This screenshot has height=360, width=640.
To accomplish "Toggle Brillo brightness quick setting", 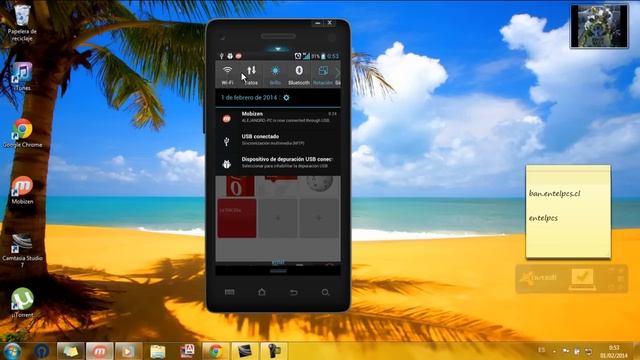I will coord(275,74).
